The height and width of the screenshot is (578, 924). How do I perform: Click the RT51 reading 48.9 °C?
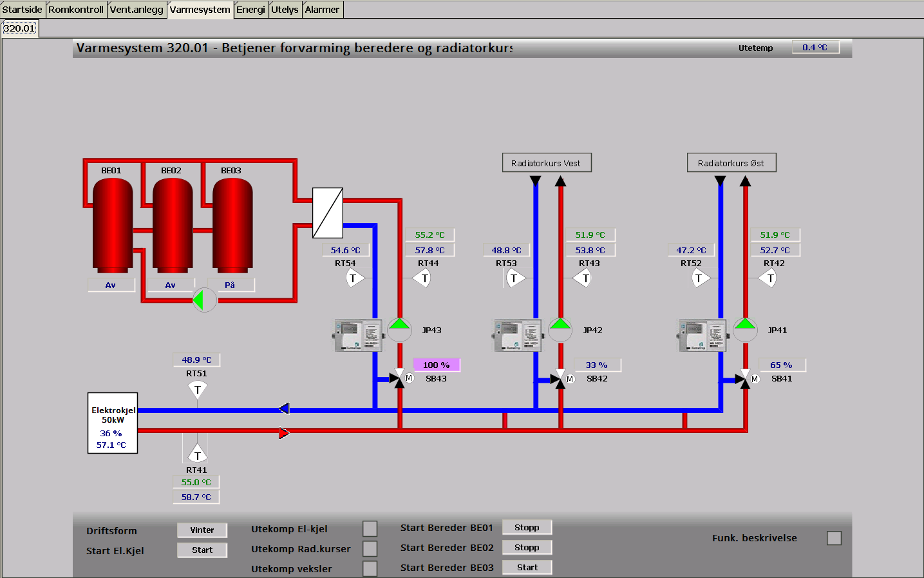click(197, 360)
